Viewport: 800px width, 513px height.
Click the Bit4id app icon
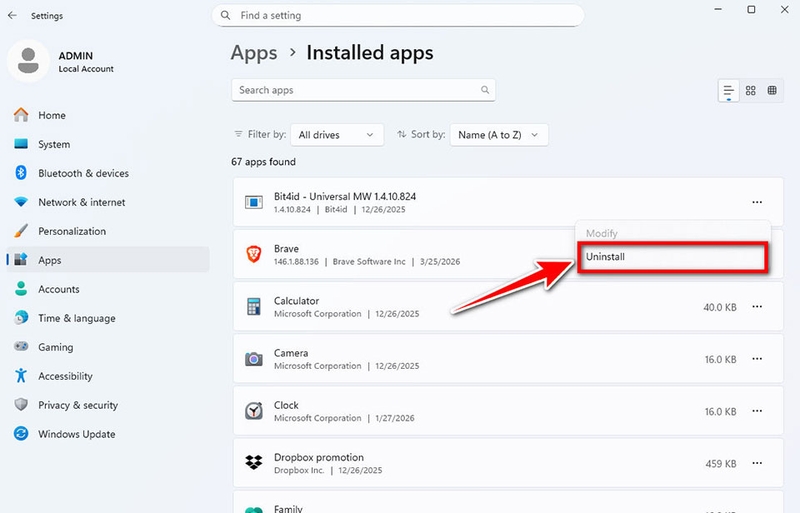coord(254,202)
